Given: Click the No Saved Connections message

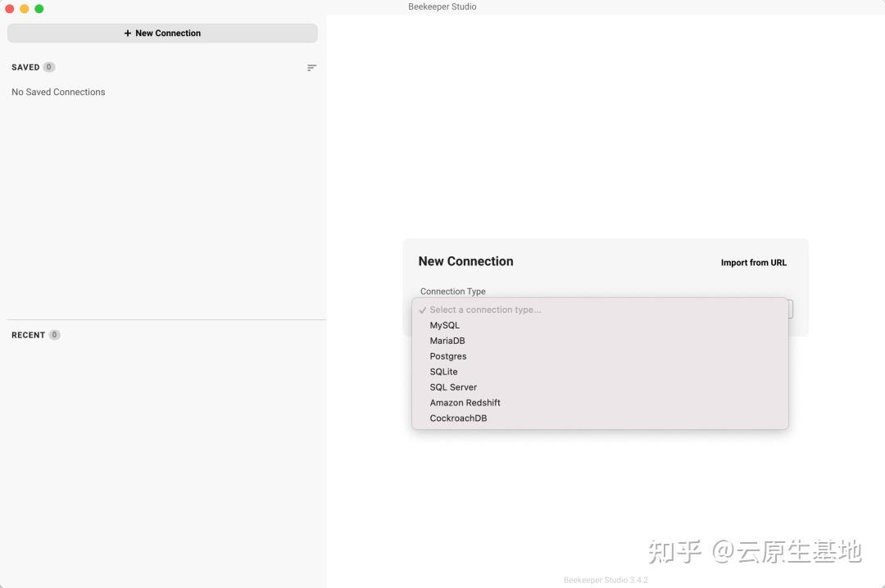Looking at the screenshot, I should point(58,92).
